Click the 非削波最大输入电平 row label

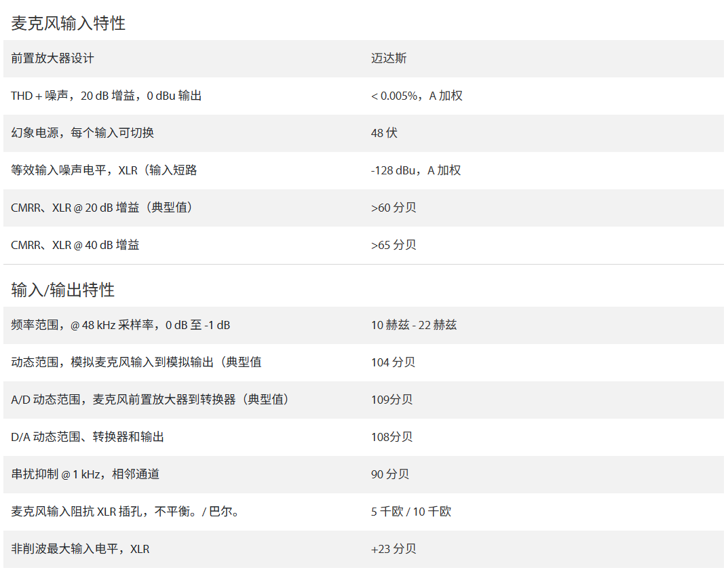80,549
